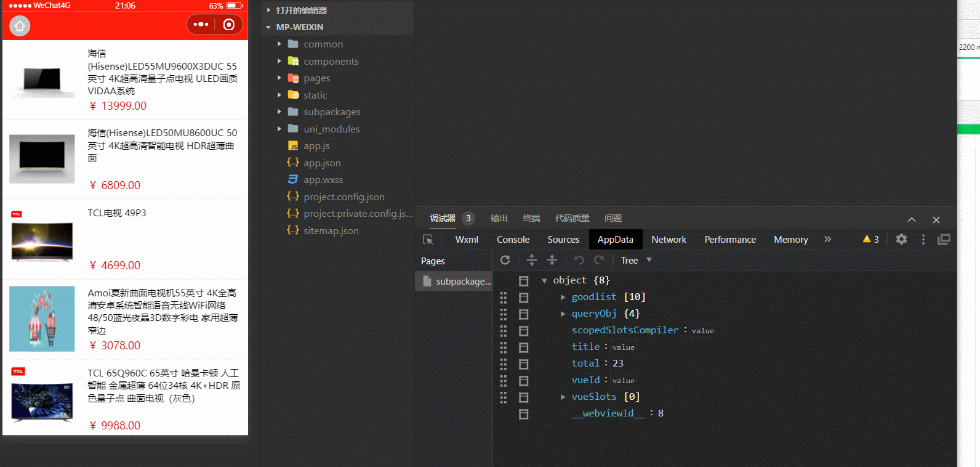The image size is (980, 467).
Task: Open the three-dot capsule menu in simulator
Action: coord(201,25)
